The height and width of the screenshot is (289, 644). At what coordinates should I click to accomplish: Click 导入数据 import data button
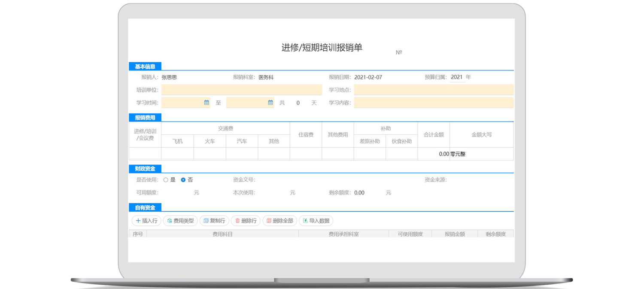pyautogui.click(x=316, y=221)
